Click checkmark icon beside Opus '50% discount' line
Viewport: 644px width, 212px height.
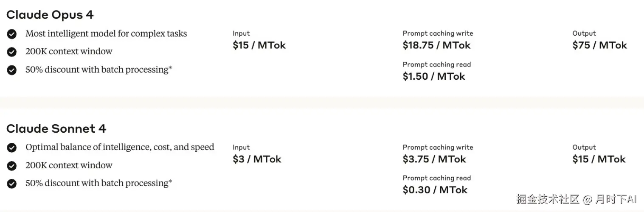tap(12, 70)
